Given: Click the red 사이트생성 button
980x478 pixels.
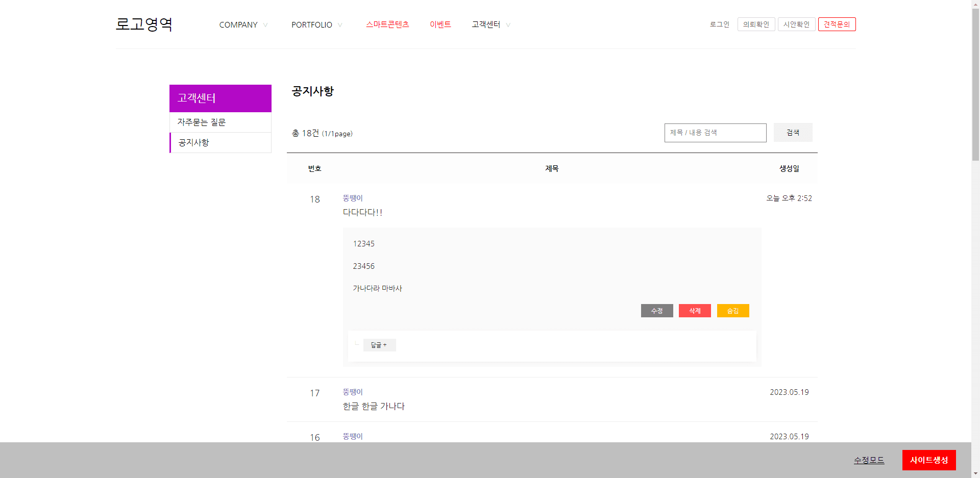Looking at the screenshot, I should (928, 460).
